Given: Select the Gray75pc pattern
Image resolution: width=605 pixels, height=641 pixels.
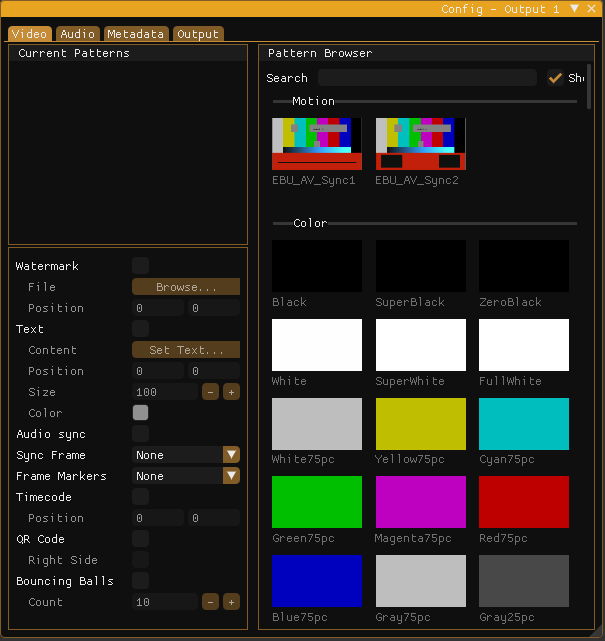Looking at the screenshot, I should [x=421, y=581].
